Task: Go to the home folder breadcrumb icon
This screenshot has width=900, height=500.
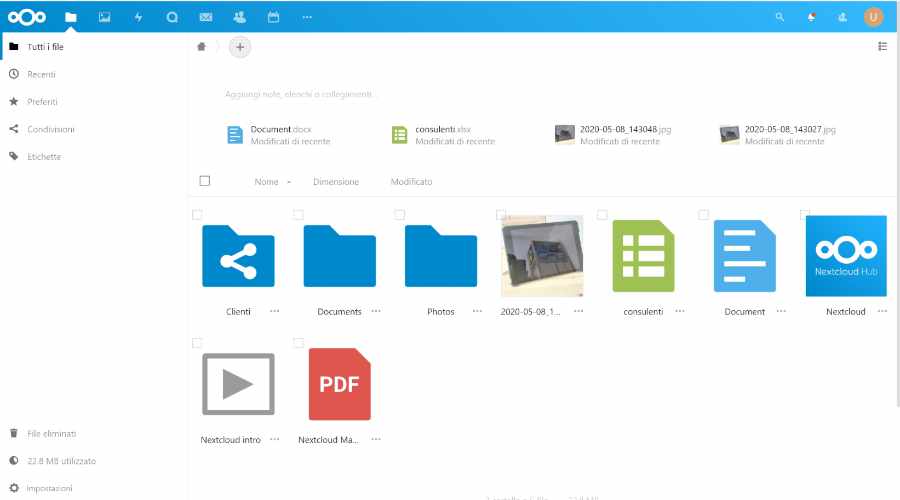Action: tap(202, 46)
